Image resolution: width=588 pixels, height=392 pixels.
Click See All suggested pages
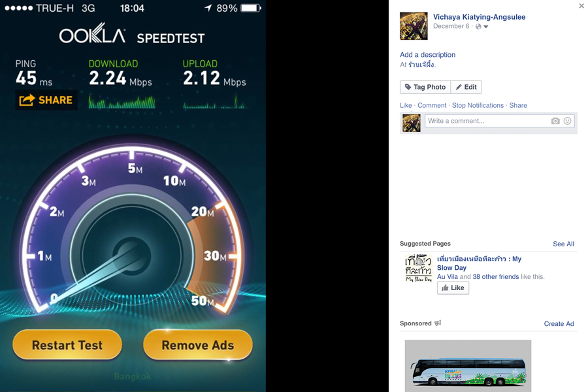pyautogui.click(x=563, y=244)
